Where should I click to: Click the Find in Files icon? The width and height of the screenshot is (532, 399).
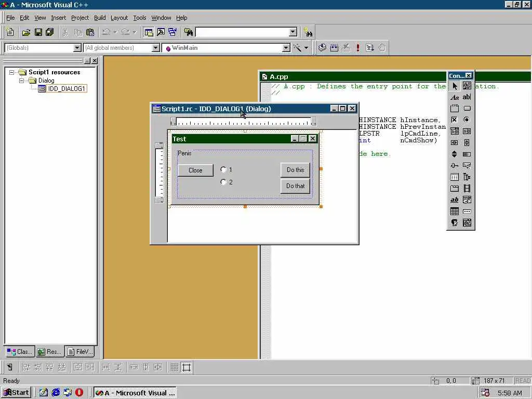[189, 32]
